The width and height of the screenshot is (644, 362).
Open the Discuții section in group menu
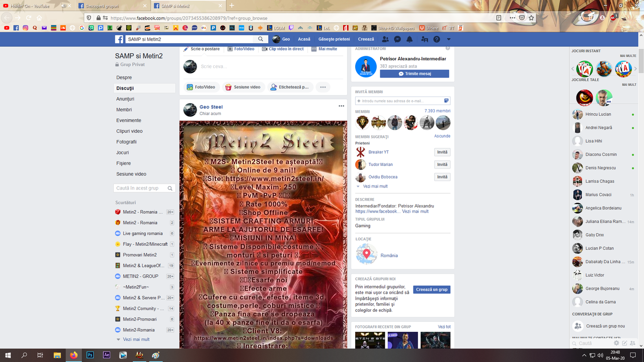coord(145,88)
